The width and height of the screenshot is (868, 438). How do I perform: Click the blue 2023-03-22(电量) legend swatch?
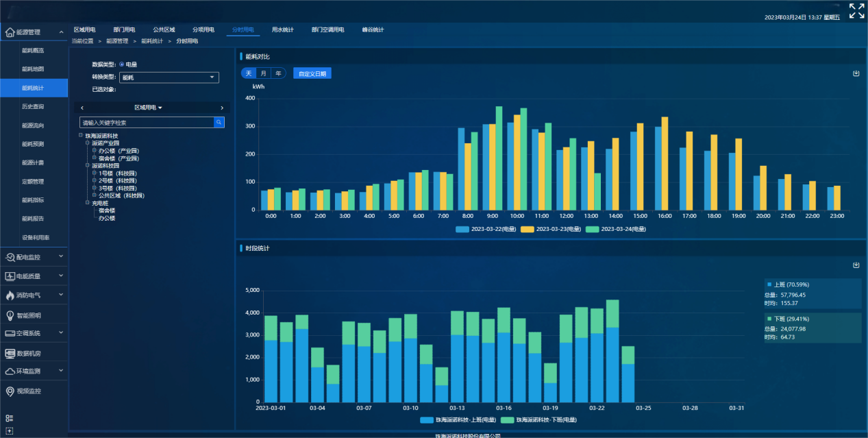462,229
